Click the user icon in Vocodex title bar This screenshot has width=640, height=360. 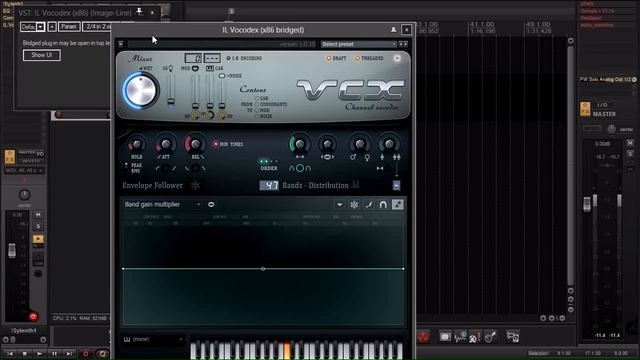coord(393,30)
